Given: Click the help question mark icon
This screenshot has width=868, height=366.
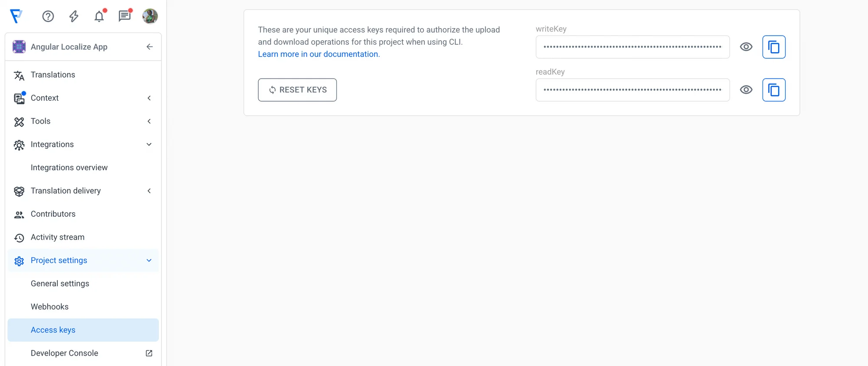Looking at the screenshot, I should (48, 16).
